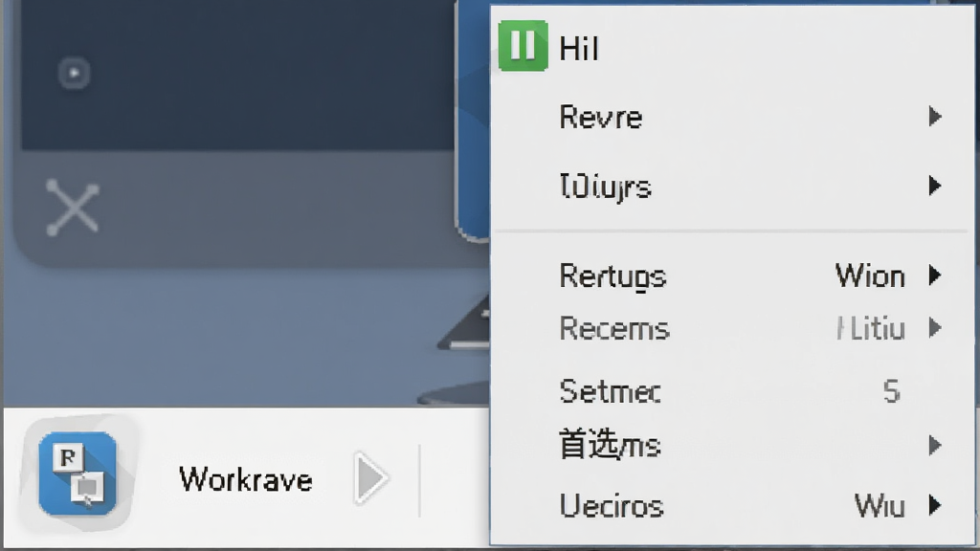Choose the Rertugs menu entry
Image resolution: width=980 pixels, height=551 pixels.
pos(731,275)
